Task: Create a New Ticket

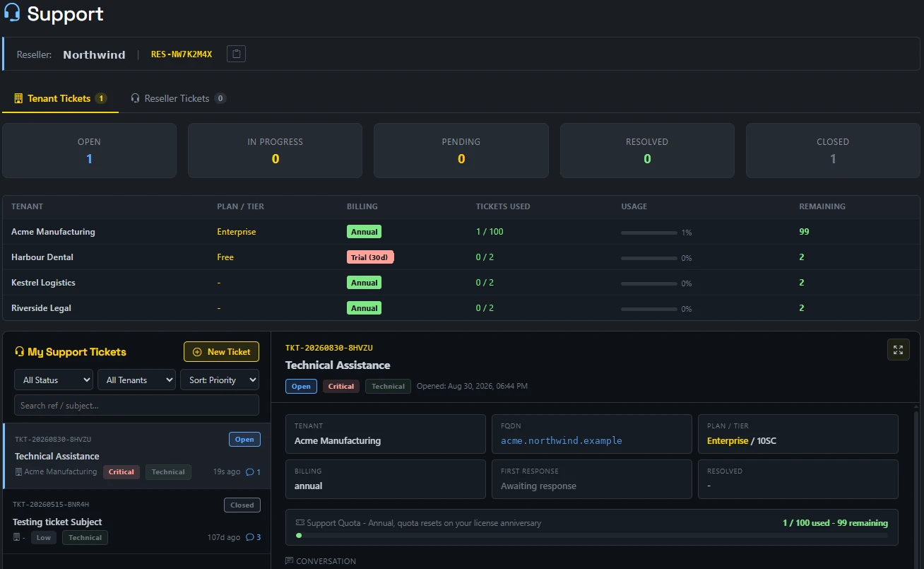Action: 221,351
